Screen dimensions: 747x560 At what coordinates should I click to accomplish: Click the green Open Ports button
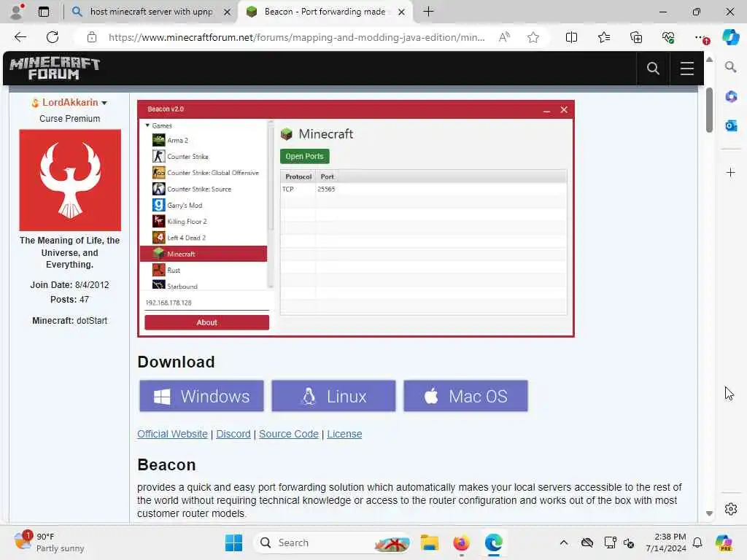click(x=304, y=156)
